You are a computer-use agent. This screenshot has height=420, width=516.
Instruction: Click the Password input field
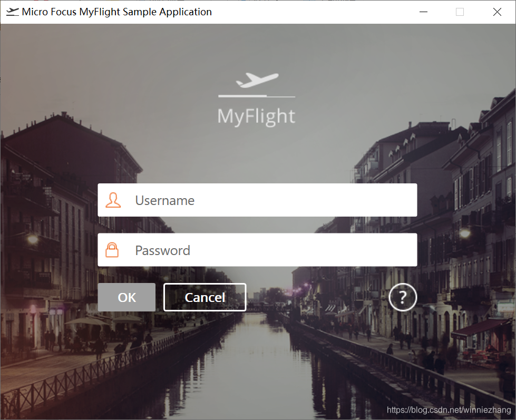point(257,250)
